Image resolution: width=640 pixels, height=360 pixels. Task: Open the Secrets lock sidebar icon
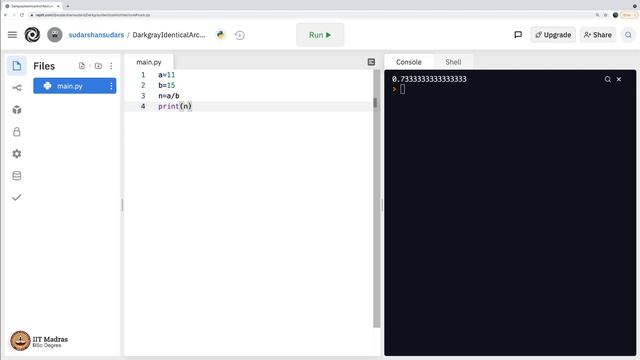[17, 132]
